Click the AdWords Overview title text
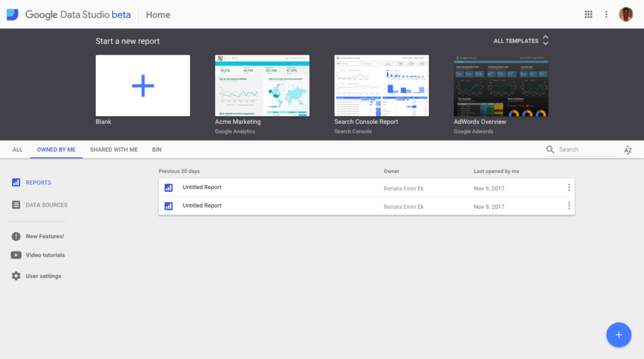 point(480,121)
